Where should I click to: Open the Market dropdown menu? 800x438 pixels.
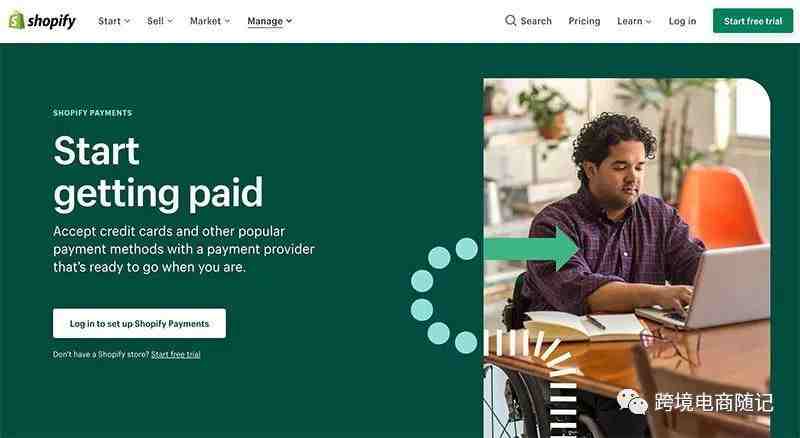(x=210, y=21)
